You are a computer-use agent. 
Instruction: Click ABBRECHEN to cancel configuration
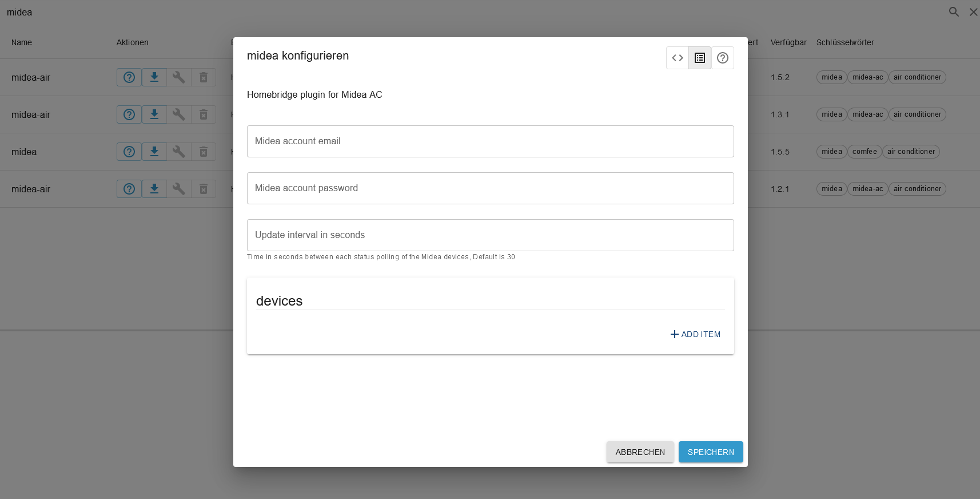640,452
